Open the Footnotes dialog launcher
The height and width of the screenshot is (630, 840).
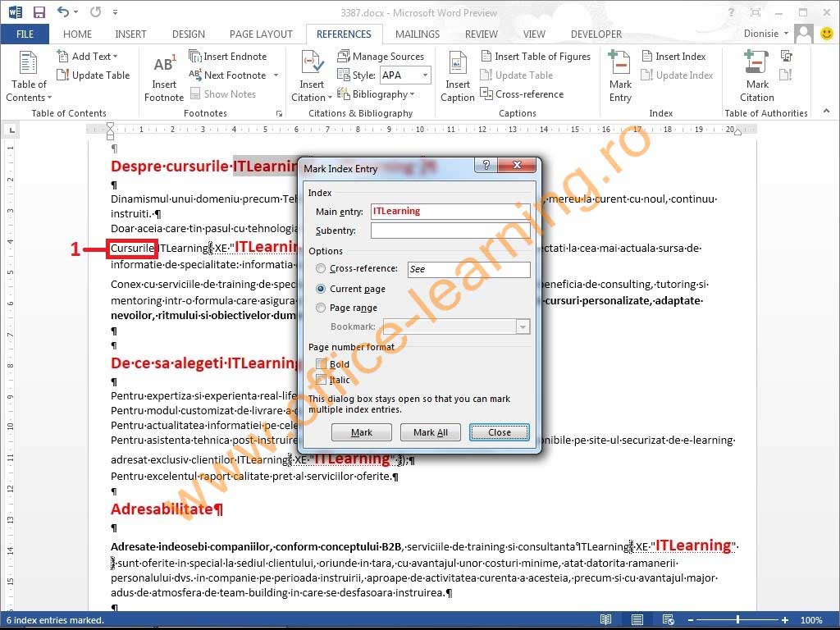pyautogui.click(x=279, y=113)
